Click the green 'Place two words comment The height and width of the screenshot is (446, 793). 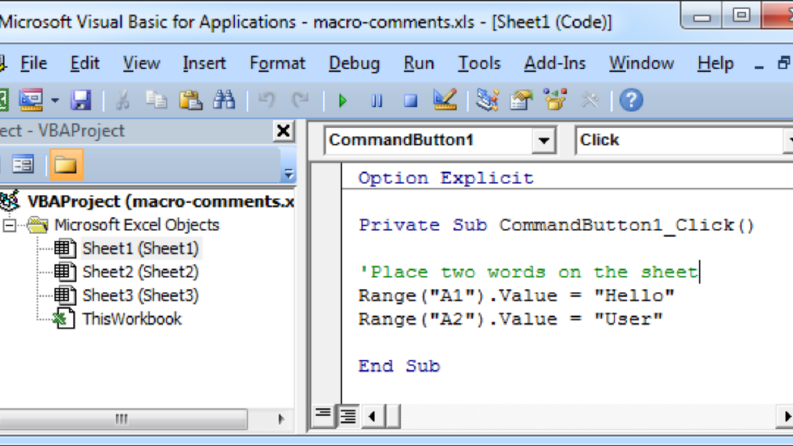pos(528,272)
